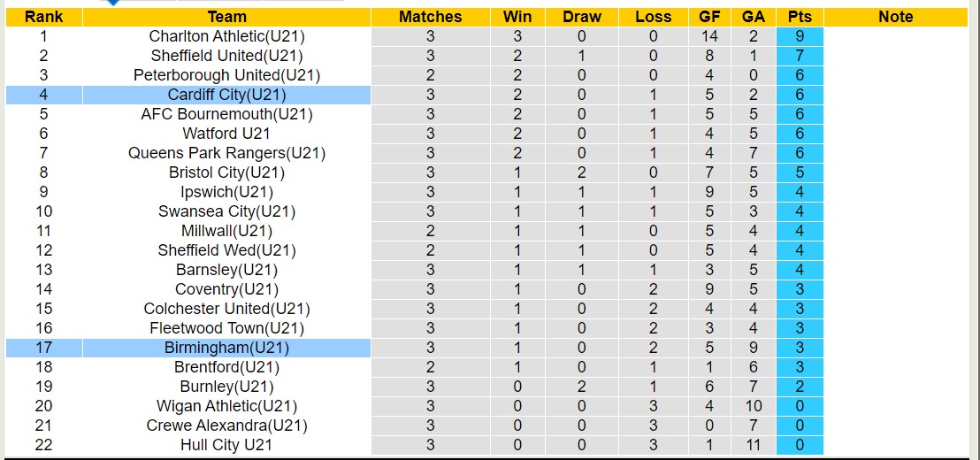Select the highlighted Cardiff City(U21) row

coord(226,95)
